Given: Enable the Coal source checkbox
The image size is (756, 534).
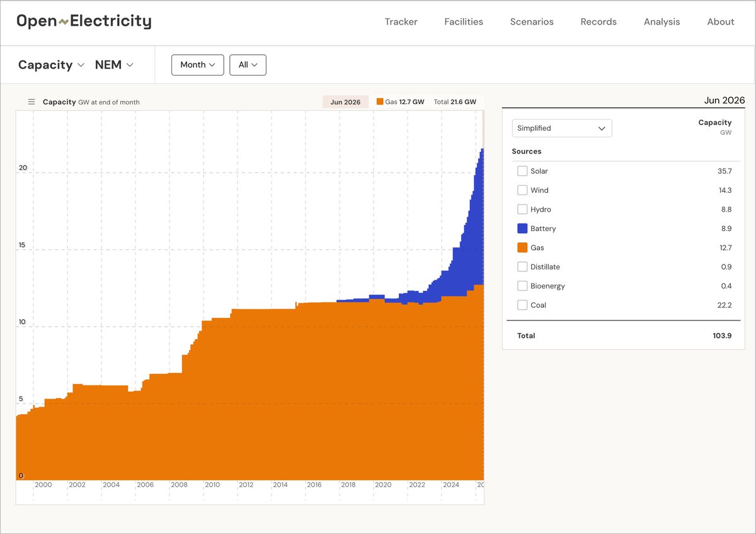Looking at the screenshot, I should [x=522, y=305].
